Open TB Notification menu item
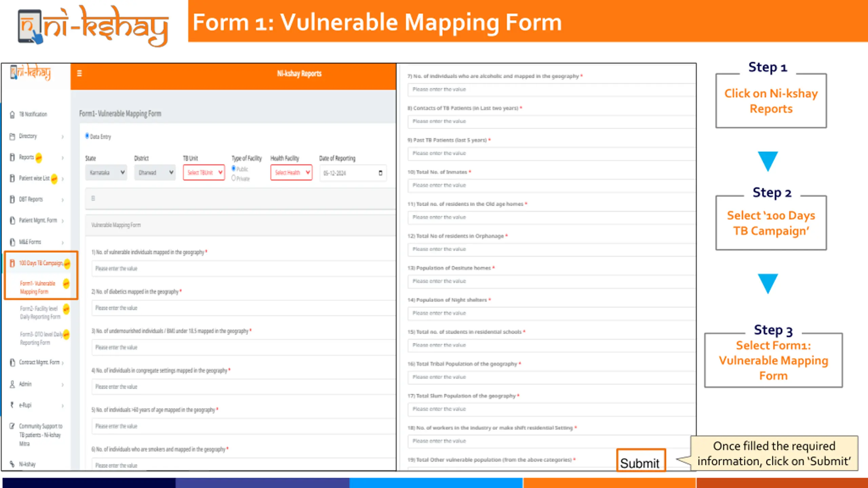 [33, 114]
